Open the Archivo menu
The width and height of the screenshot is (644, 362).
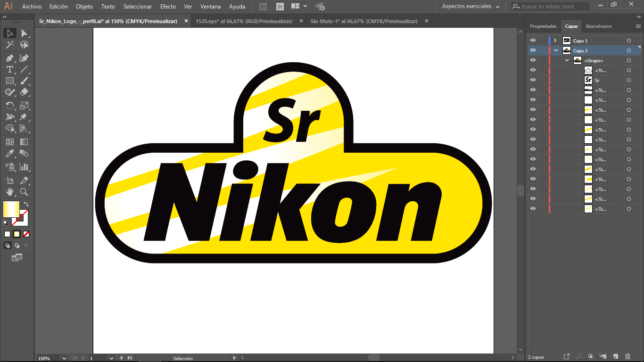(x=32, y=7)
